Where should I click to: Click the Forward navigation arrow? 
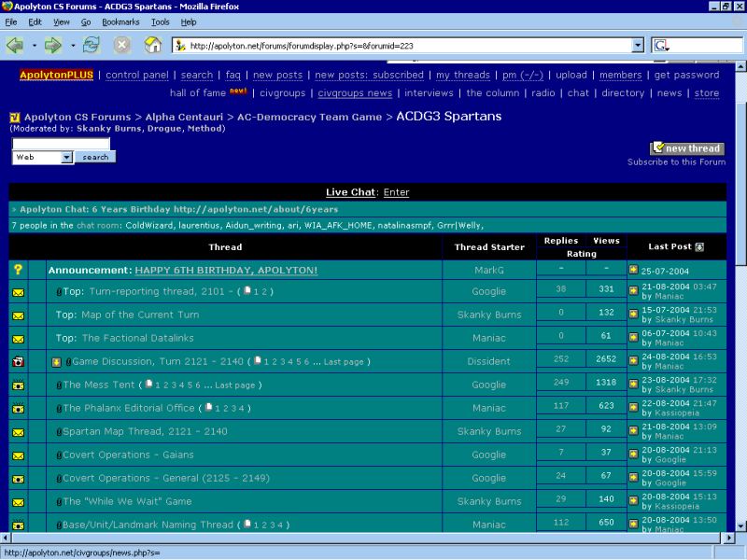click(x=52, y=45)
